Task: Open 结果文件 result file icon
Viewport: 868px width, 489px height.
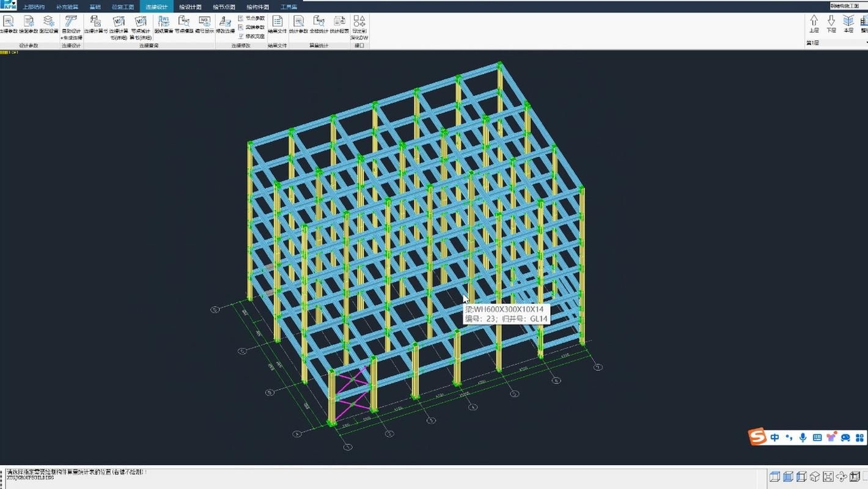Action: [x=277, y=24]
